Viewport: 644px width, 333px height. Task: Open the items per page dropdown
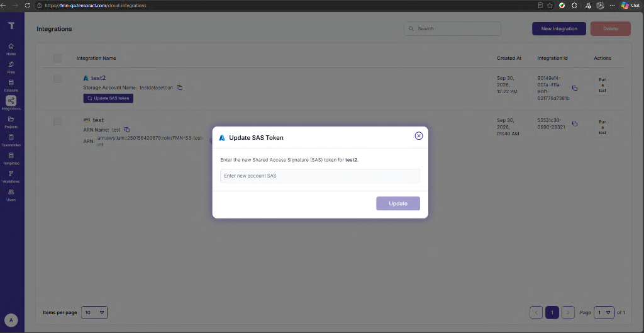pos(94,312)
